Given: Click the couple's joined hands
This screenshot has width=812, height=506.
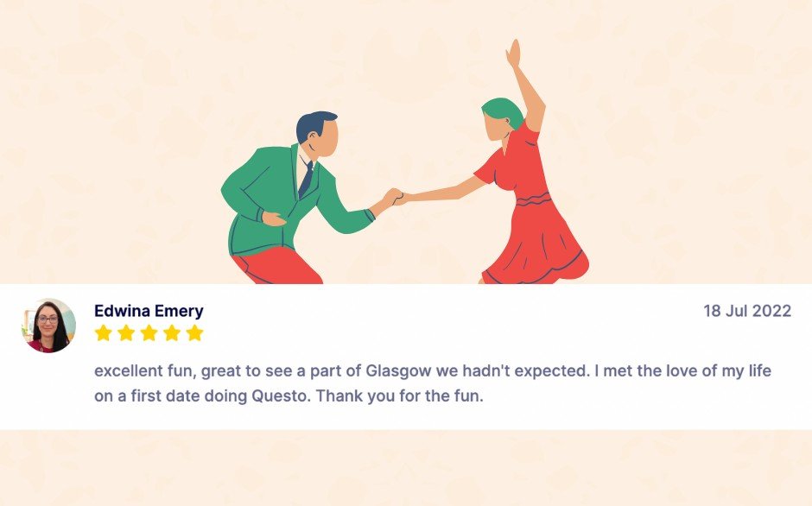Looking at the screenshot, I should pos(396,198).
